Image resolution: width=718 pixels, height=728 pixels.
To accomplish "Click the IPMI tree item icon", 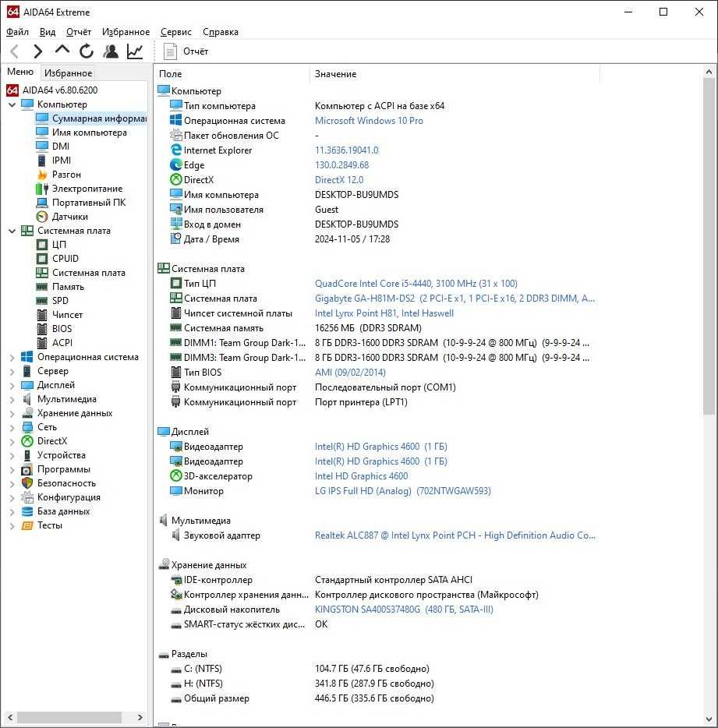I will pyautogui.click(x=42, y=161).
